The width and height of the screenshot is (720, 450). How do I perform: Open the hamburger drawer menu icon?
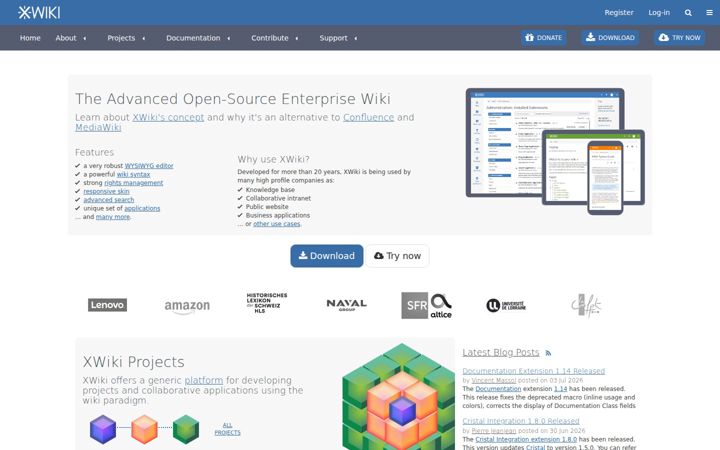709,13
